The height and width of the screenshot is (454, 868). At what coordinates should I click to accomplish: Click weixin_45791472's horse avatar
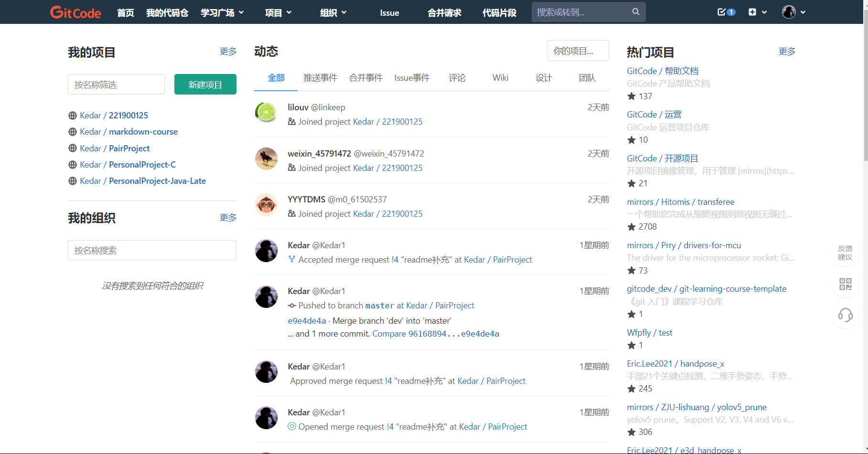tap(266, 159)
